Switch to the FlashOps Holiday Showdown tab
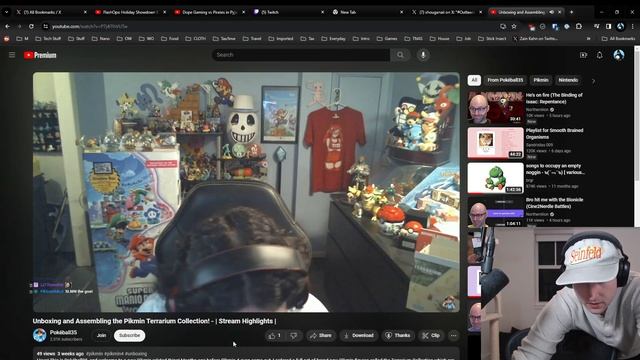The height and width of the screenshot is (360, 640). coord(130,12)
